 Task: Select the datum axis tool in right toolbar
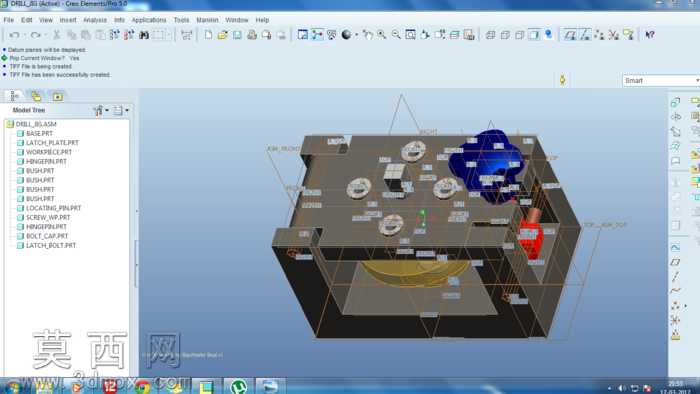(x=675, y=277)
